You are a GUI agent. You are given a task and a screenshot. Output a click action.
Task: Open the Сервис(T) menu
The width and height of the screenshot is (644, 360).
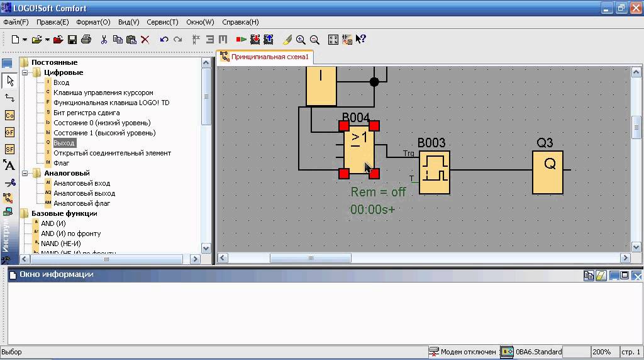(x=163, y=22)
